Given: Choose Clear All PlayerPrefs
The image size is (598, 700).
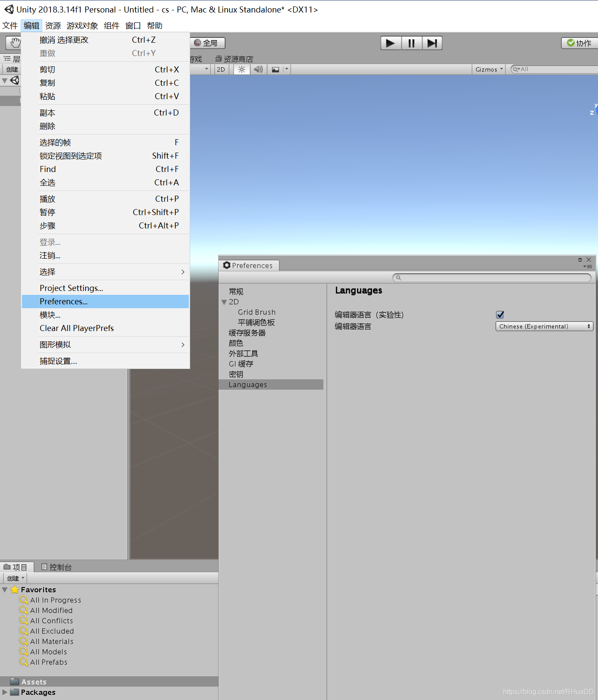Looking at the screenshot, I should 105,328.
